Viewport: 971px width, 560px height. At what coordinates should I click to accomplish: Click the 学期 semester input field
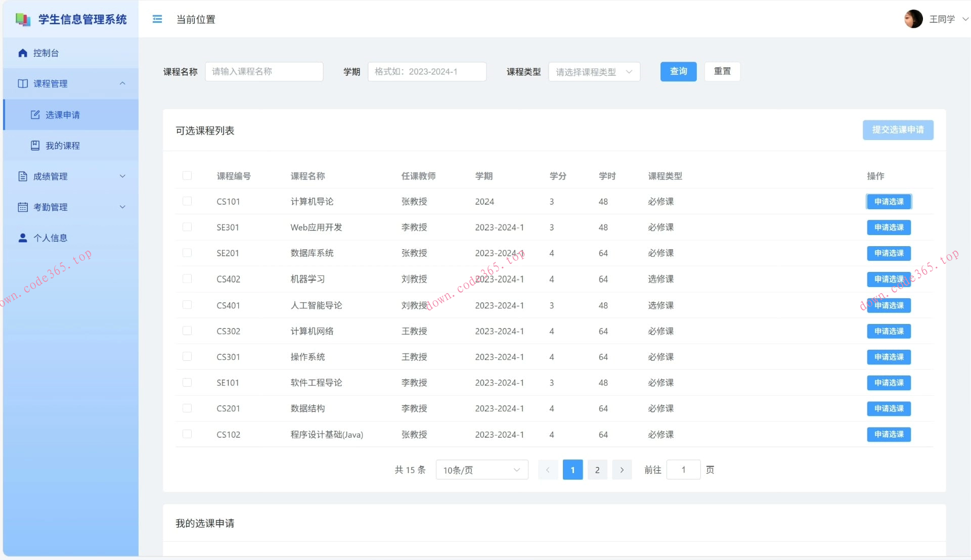pos(426,71)
